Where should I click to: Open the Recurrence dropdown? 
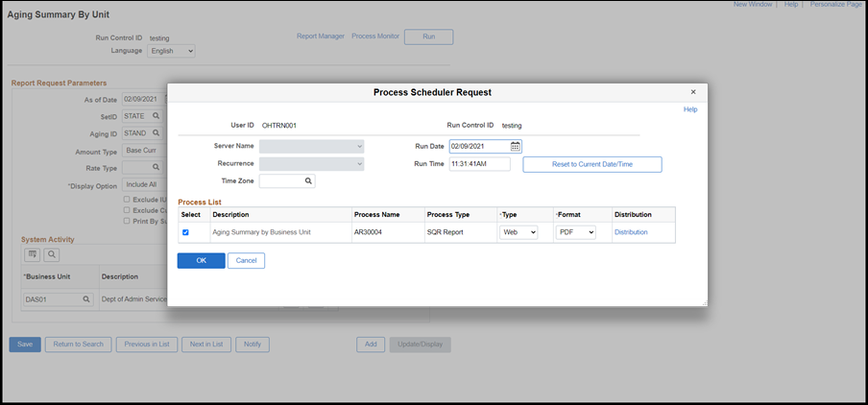pos(311,164)
